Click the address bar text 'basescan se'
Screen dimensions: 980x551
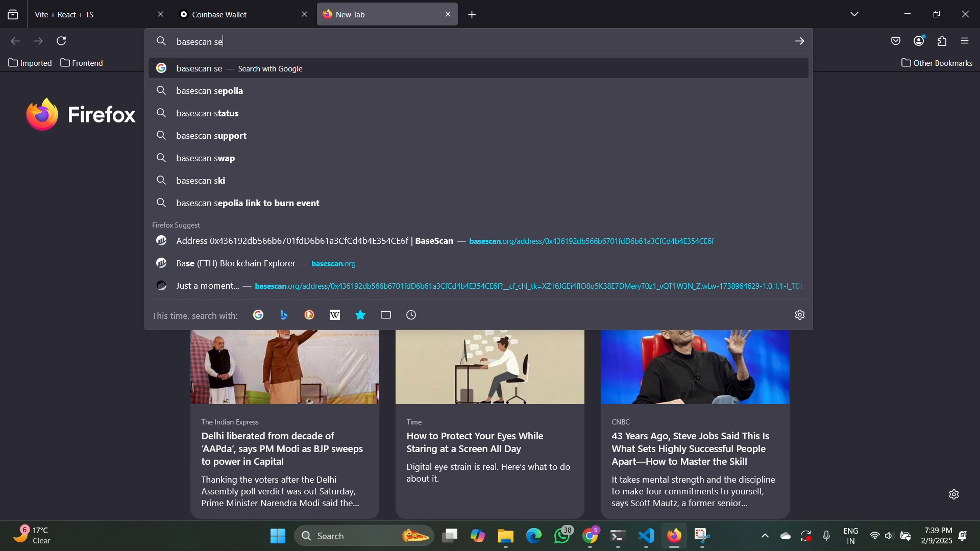200,41
